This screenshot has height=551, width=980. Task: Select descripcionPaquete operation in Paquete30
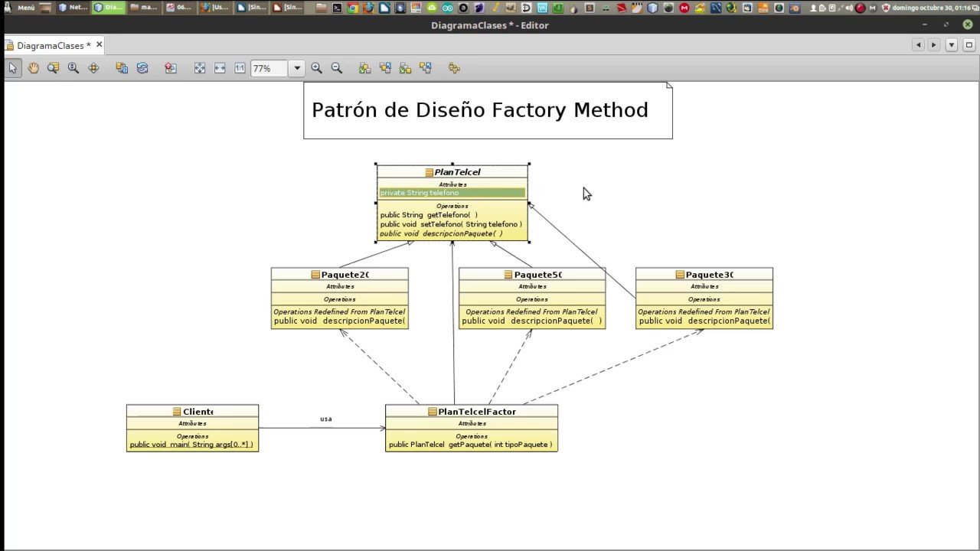point(704,321)
